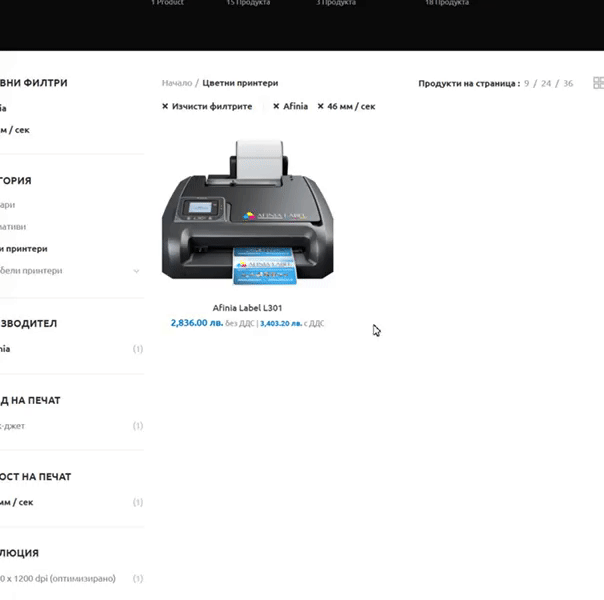Open the 'Начало' breadcrumb link
Viewport: 604px width, 600px height.
pyautogui.click(x=177, y=83)
